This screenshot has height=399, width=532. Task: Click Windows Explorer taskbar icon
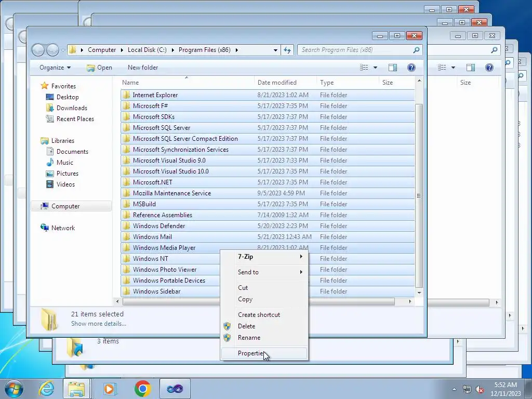click(76, 389)
